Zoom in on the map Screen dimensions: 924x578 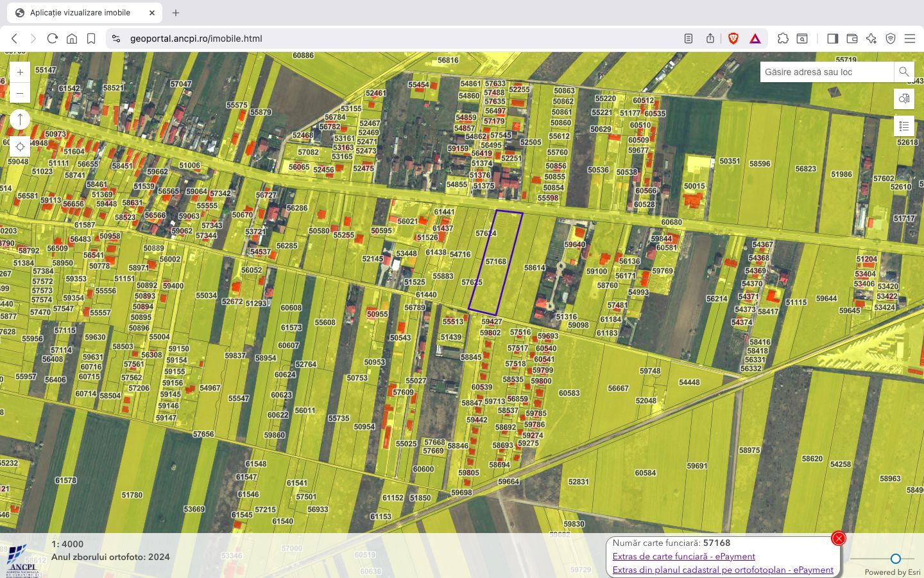(20, 72)
